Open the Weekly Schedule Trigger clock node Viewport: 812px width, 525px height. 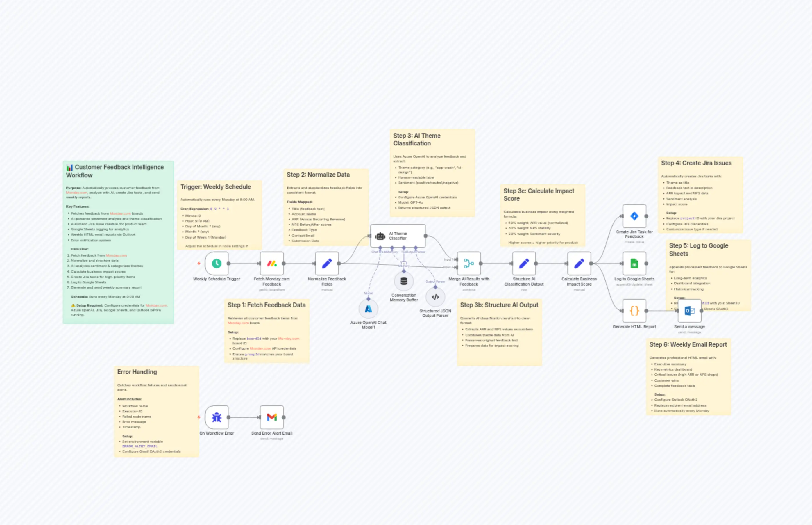[217, 264]
